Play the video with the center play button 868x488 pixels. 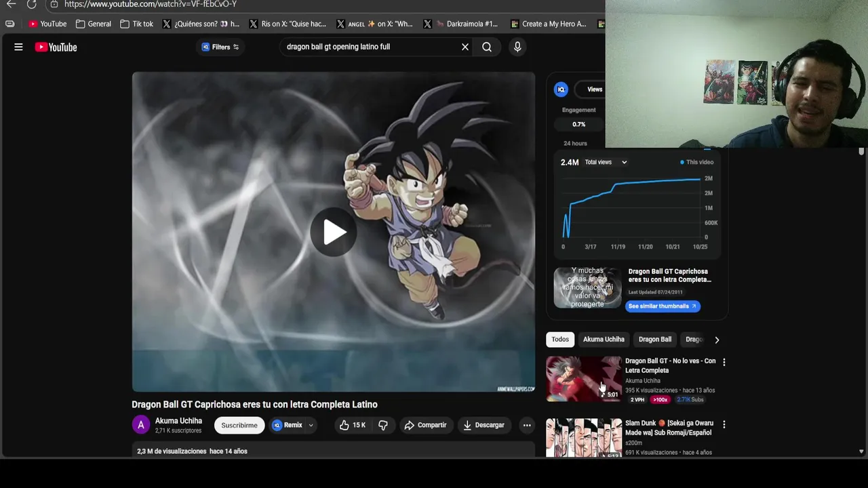tap(333, 232)
